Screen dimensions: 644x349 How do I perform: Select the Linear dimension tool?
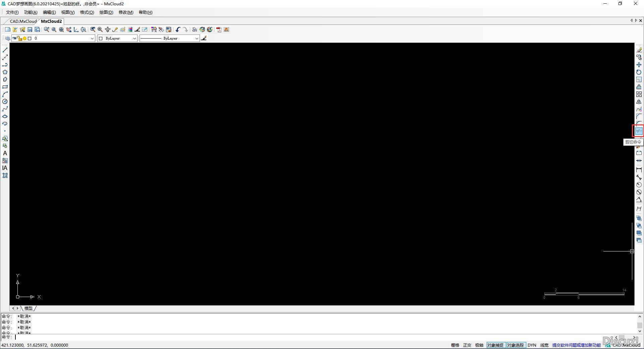point(639,170)
